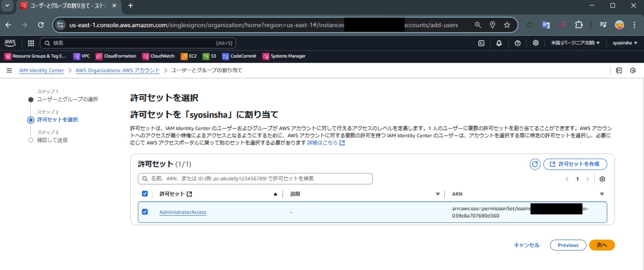The width and height of the screenshot is (644, 270).
Task: Open the VPC service shortcut
Action: pos(81,56)
